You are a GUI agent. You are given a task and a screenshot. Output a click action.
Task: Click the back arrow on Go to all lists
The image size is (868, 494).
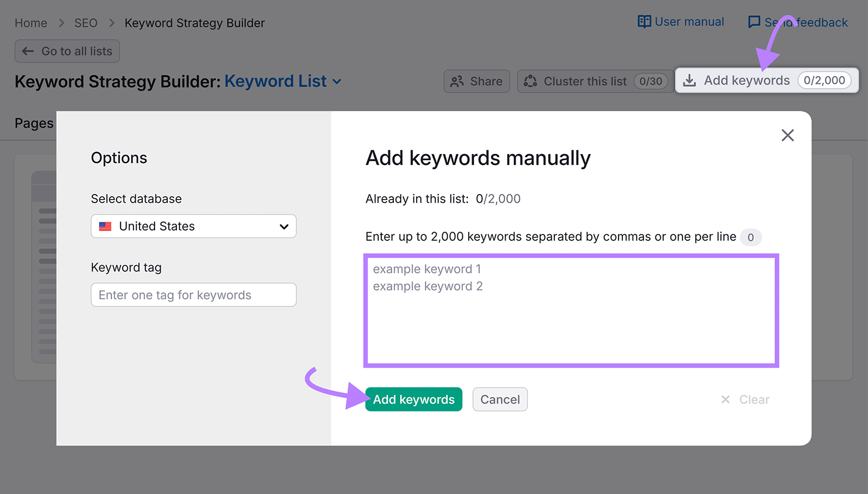coord(27,51)
